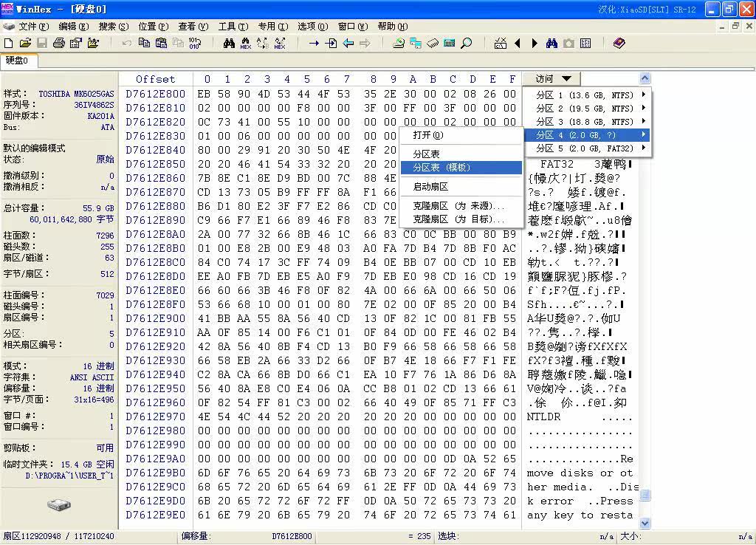Screen dimensions: 756x545
Task: Click offset row D7612E970
Action: coord(155,417)
